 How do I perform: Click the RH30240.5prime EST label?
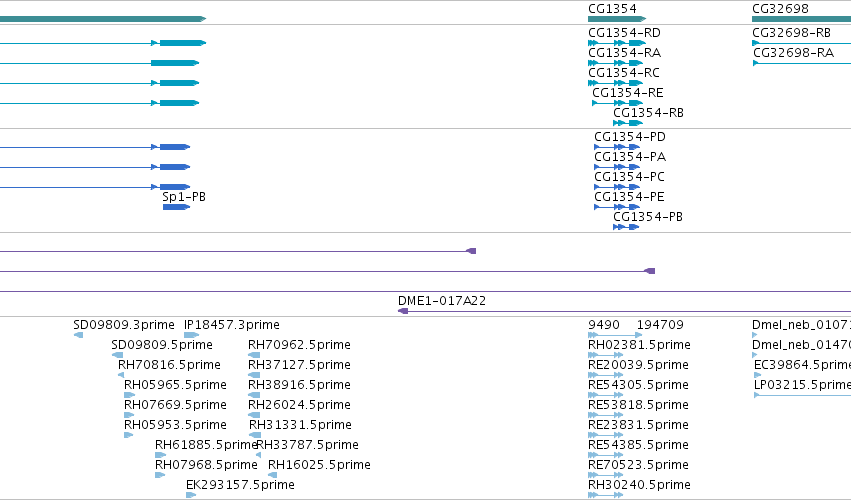tap(639, 485)
